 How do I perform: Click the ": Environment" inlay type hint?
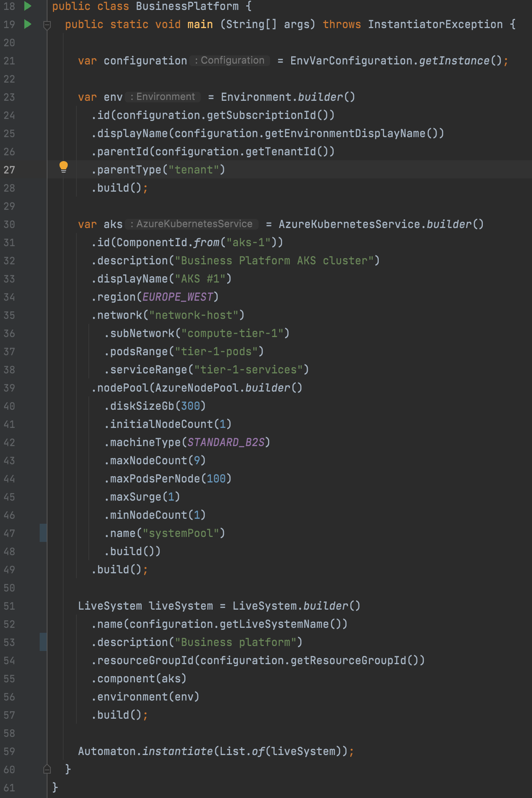(x=163, y=97)
